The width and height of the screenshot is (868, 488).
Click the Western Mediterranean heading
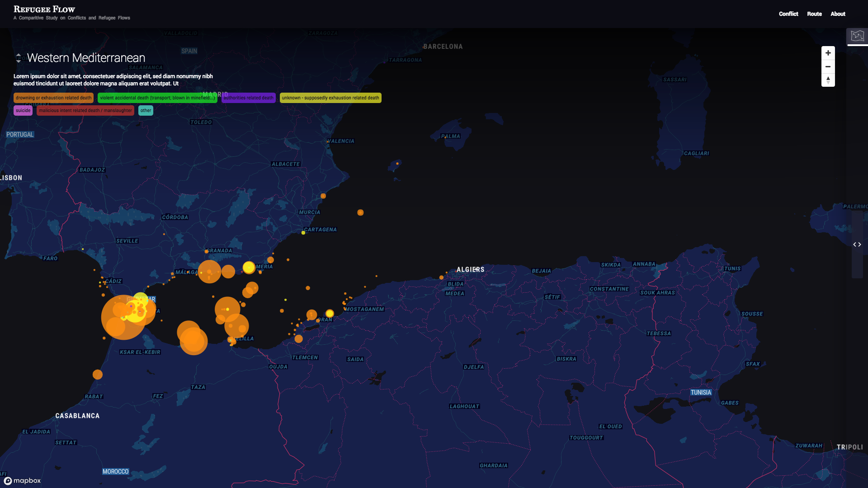pos(86,58)
